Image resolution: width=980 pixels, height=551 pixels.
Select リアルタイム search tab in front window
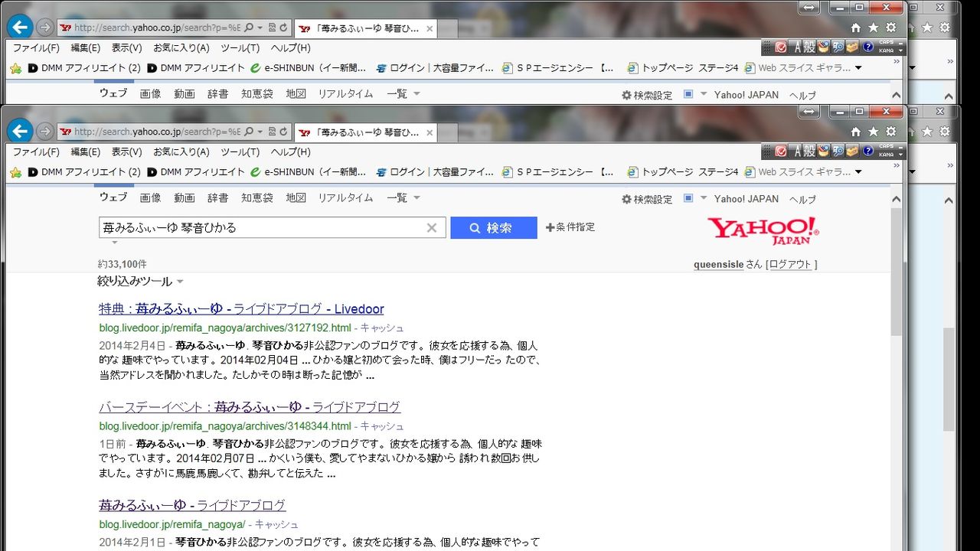346,197
